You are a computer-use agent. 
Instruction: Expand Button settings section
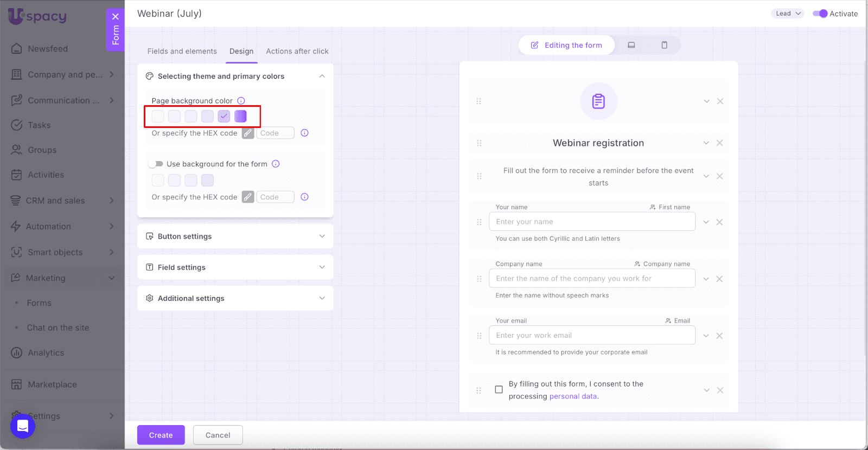click(235, 236)
